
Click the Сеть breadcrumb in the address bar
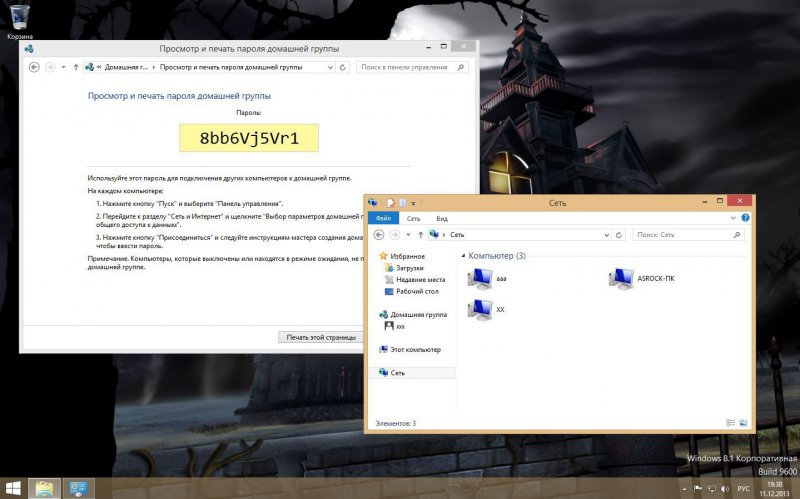click(x=457, y=235)
